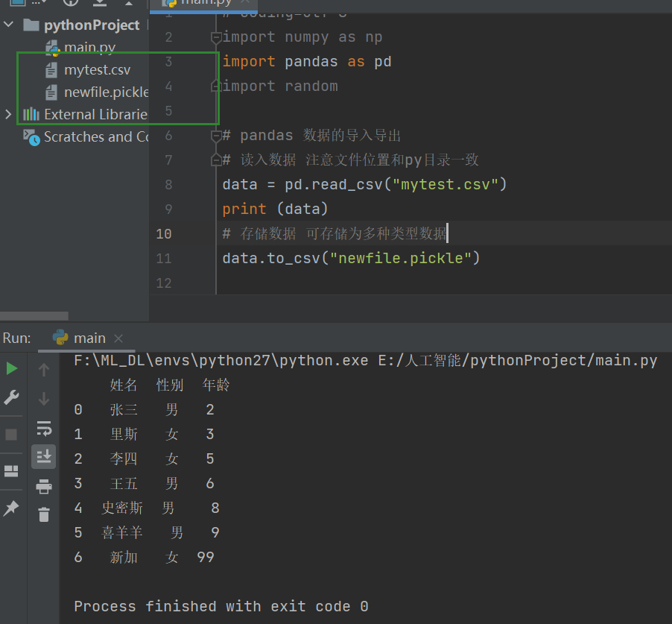
Task: Toggle soft-wrap in the console
Action: click(x=44, y=428)
